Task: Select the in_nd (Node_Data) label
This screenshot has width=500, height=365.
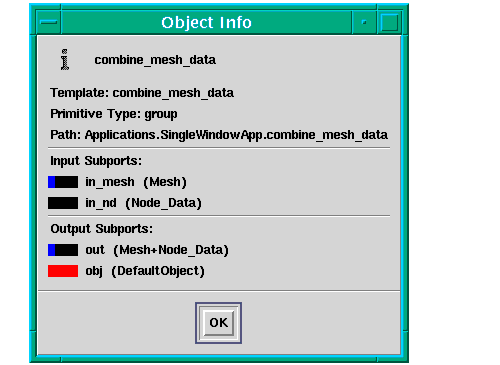Action: 143,203
